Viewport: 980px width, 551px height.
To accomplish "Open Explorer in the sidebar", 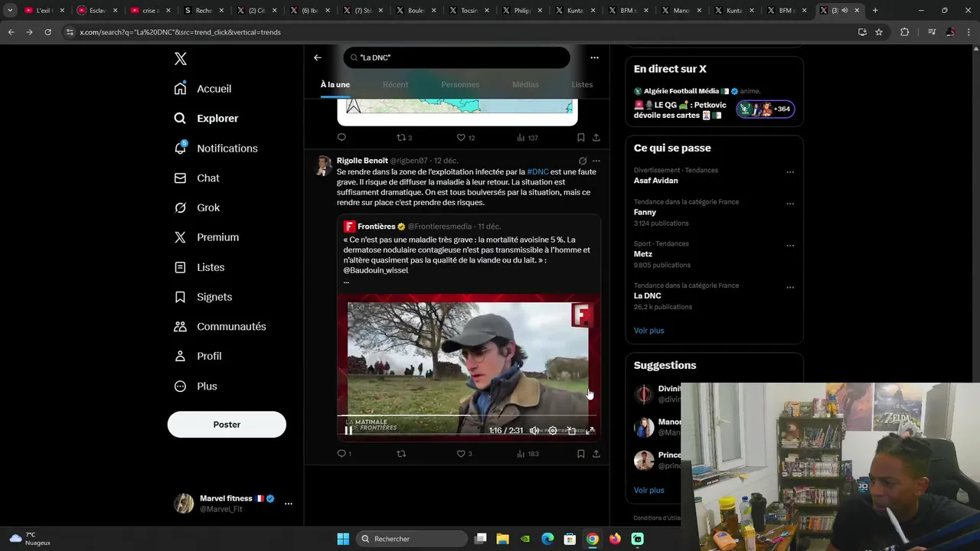I will pos(206,119).
